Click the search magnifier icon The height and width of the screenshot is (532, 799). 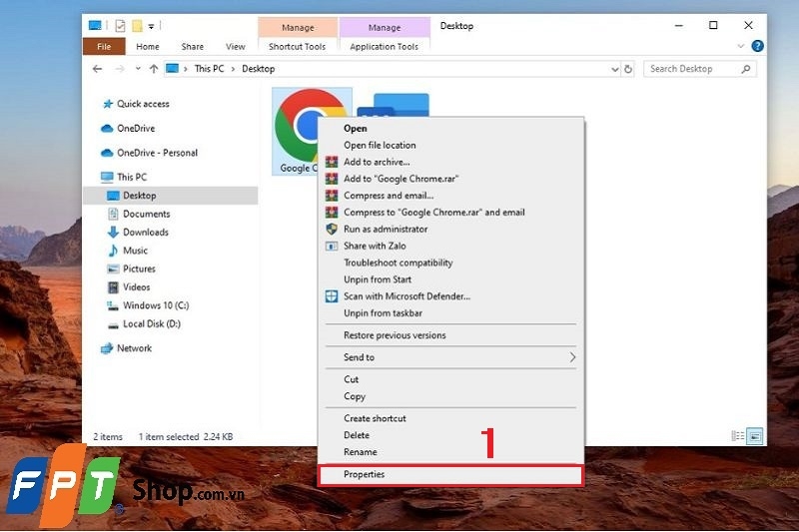(746, 69)
